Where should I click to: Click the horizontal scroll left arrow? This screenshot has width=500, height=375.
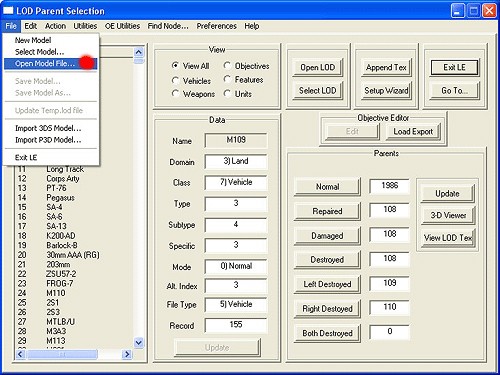(21, 354)
